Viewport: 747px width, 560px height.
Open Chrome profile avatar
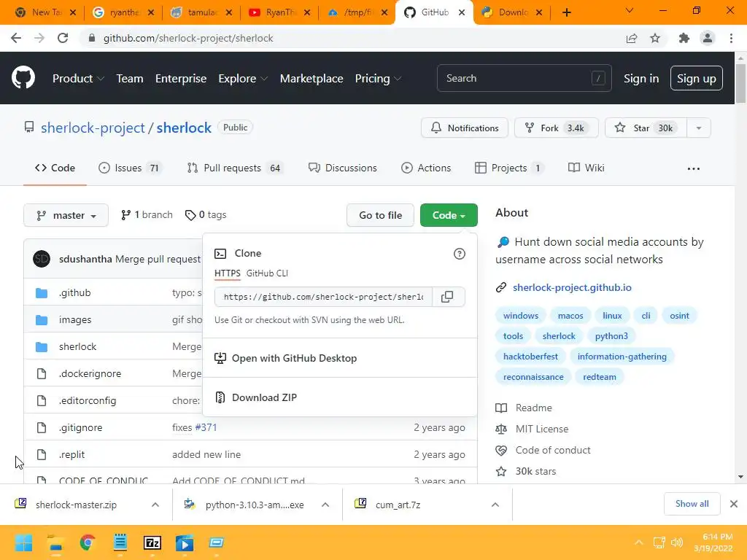tap(708, 38)
